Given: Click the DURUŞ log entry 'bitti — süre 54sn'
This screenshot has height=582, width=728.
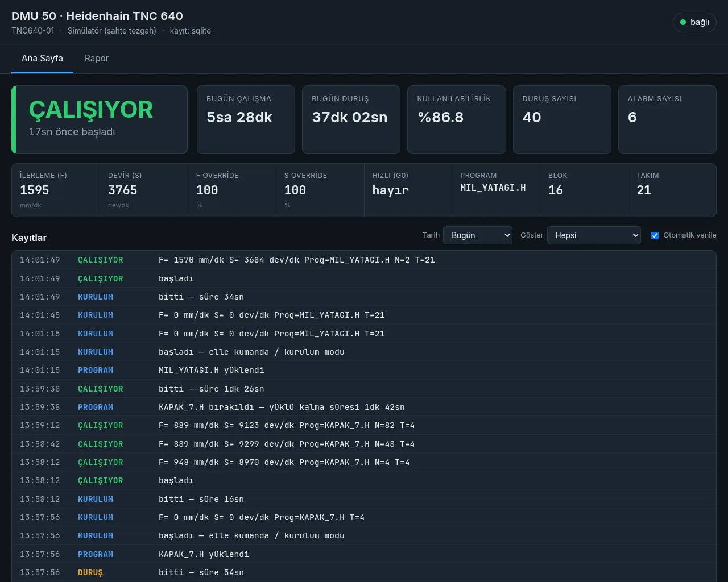Looking at the screenshot, I should click(364, 572).
